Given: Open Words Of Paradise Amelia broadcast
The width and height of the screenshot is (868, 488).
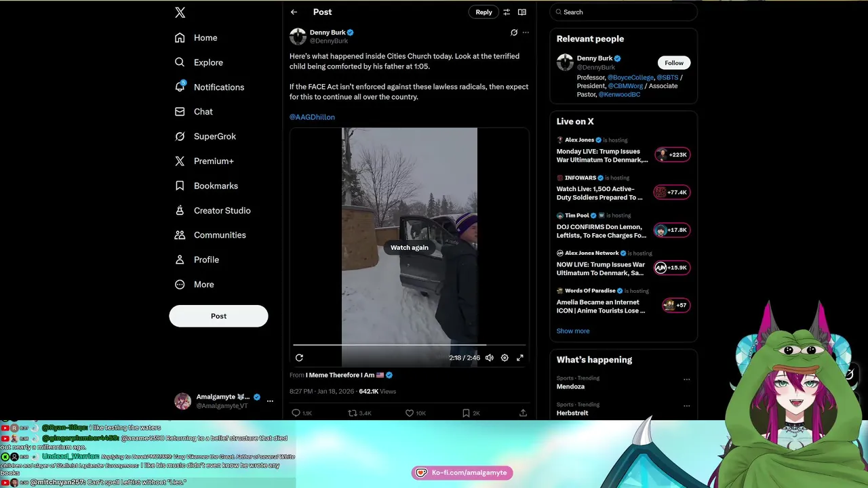Looking at the screenshot, I should tap(601, 306).
